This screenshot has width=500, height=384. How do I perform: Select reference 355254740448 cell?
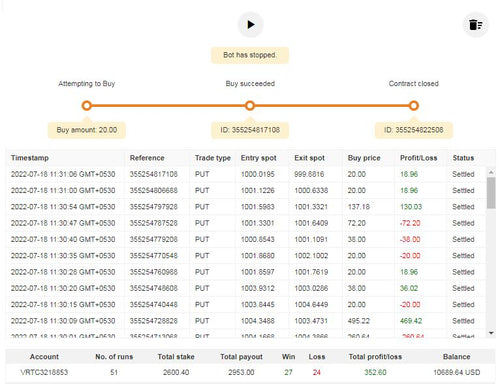(154, 305)
